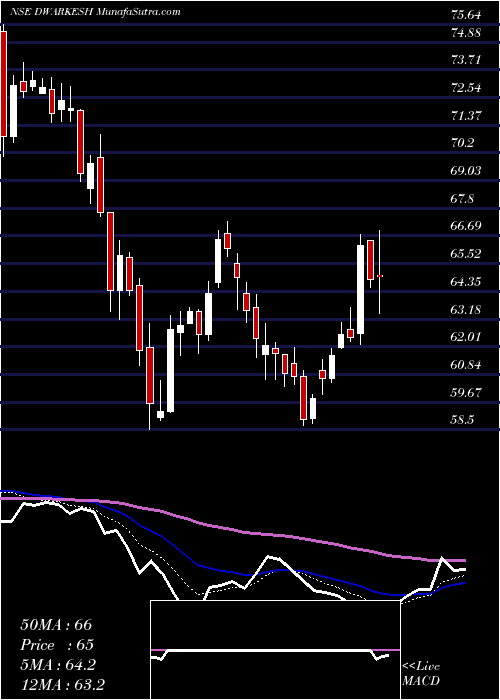Screen dimensions: 500x700
Task: Click the 60.84 price axis label
Action: [466, 365]
